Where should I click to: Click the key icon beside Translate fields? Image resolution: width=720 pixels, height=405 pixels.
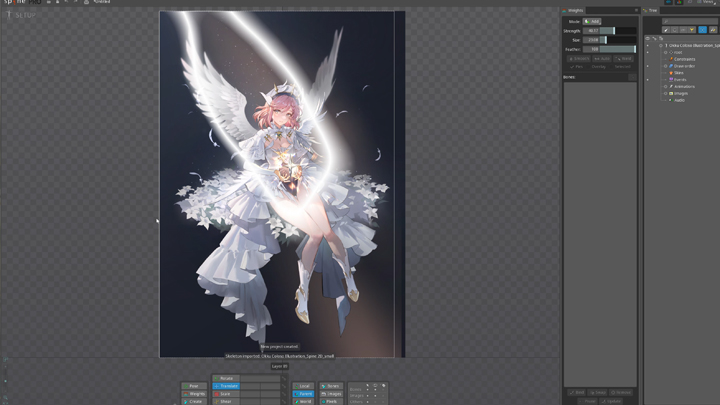(284, 386)
